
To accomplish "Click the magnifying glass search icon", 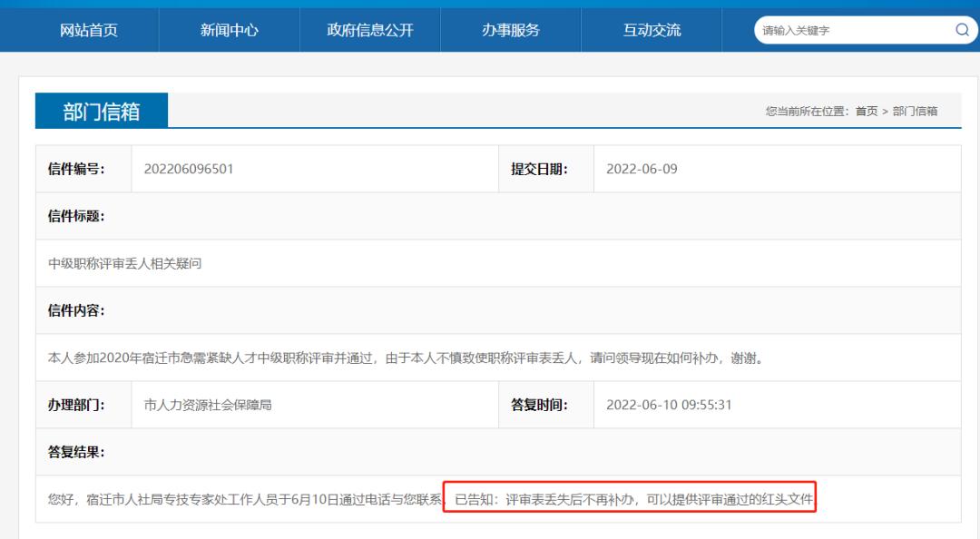I will 961,29.
